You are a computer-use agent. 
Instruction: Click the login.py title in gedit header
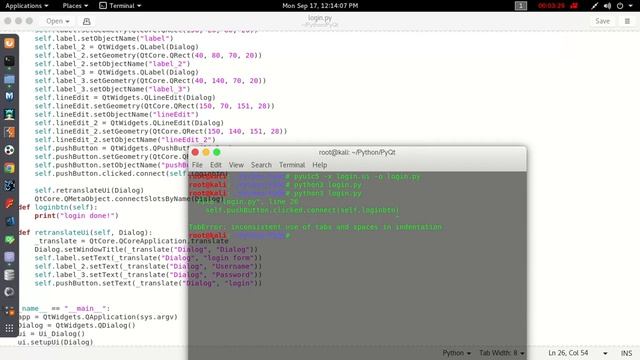pyautogui.click(x=320, y=18)
